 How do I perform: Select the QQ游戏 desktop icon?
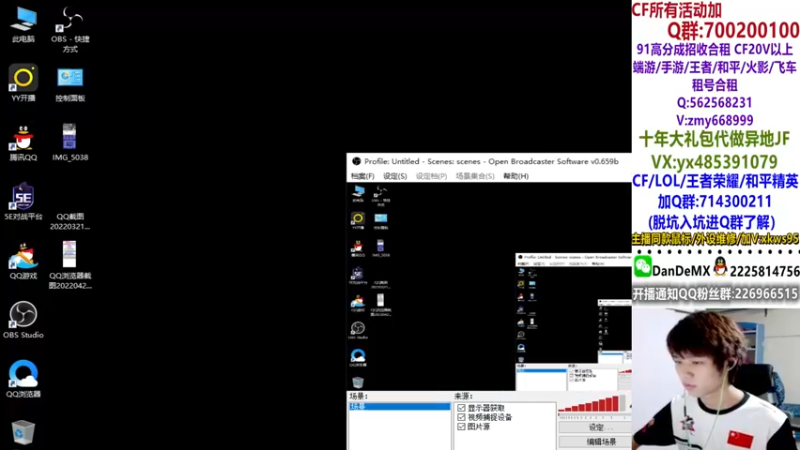click(x=23, y=261)
